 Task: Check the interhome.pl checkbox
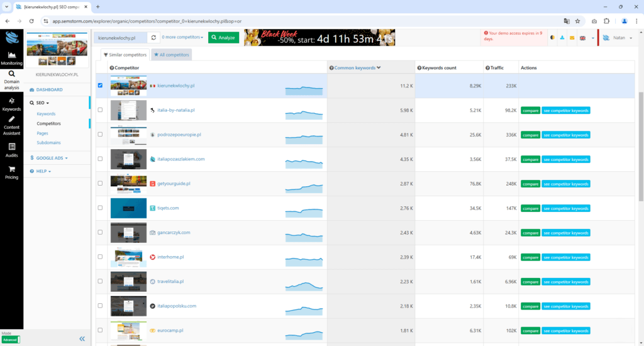(100, 257)
